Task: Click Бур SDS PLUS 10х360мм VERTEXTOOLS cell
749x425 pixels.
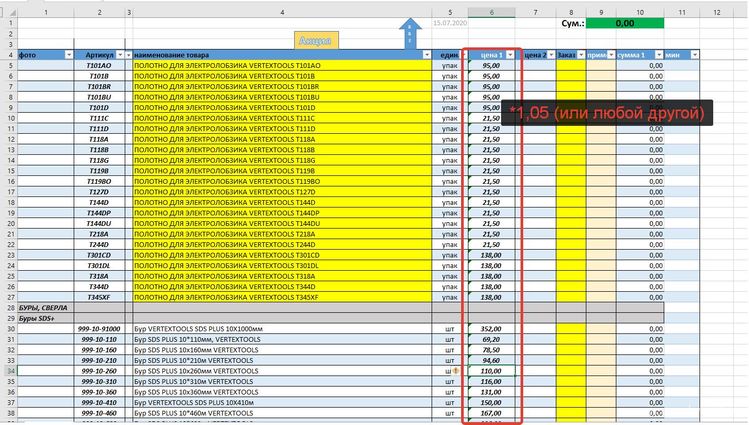Action: click(282, 392)
